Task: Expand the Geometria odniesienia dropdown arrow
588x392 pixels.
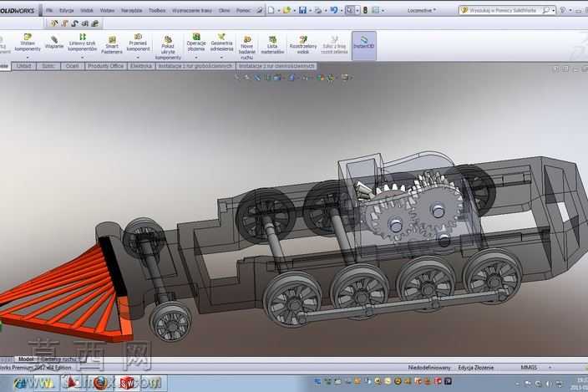Action: tap(221, 58)
